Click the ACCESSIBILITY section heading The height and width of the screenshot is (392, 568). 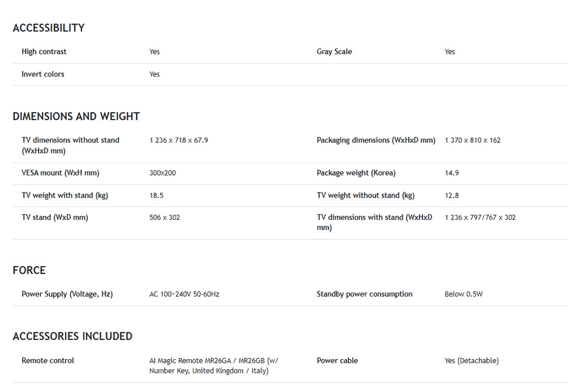click(x=49, y=28)
